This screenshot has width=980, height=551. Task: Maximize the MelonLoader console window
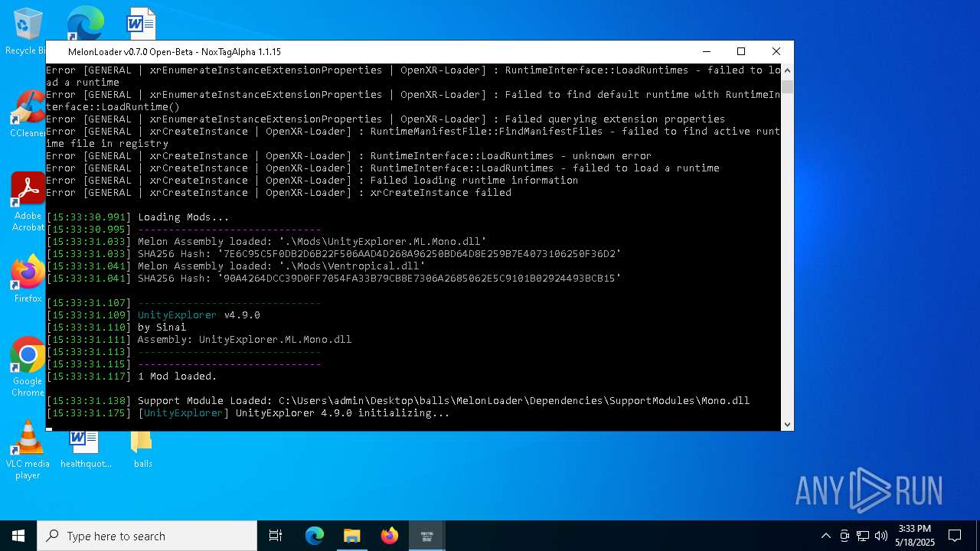[741, 51]
